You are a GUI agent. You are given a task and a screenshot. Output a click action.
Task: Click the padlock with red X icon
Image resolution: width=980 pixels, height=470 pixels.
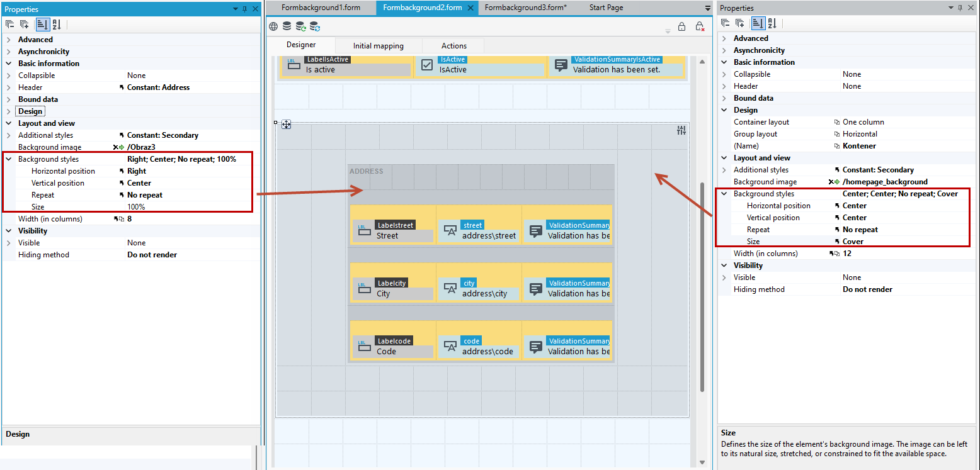700,26
